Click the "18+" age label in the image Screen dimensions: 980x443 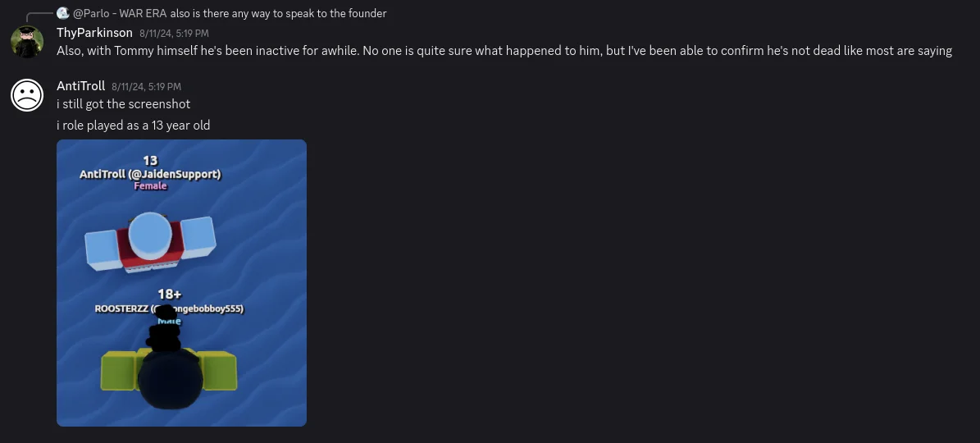coord(169,294)
